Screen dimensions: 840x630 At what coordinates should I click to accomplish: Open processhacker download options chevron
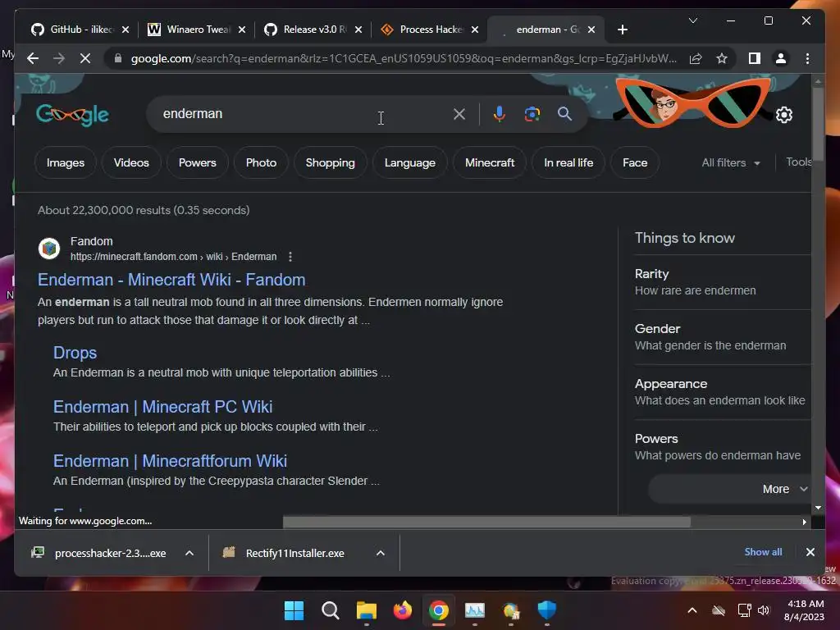tap(189, 553)
